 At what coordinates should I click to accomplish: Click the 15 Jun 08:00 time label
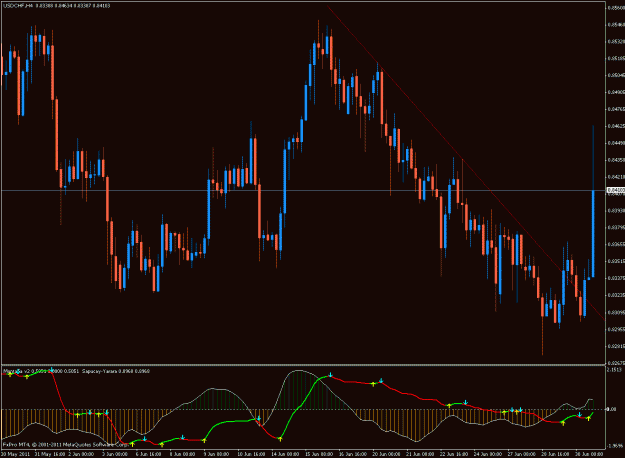pyautogui.click(x=319, y=454)
